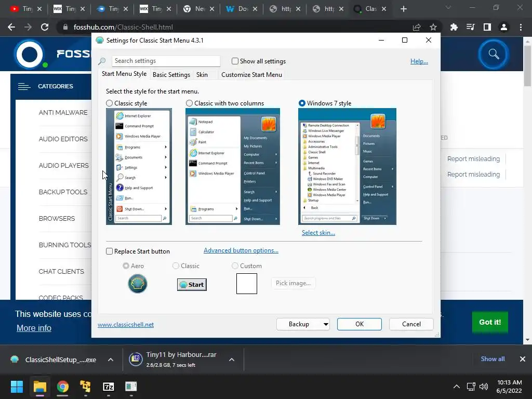Viewport: 532px width, 399px height.
Task: Expand ClassicShellSetup download options chevron
Action: (111, 360)
